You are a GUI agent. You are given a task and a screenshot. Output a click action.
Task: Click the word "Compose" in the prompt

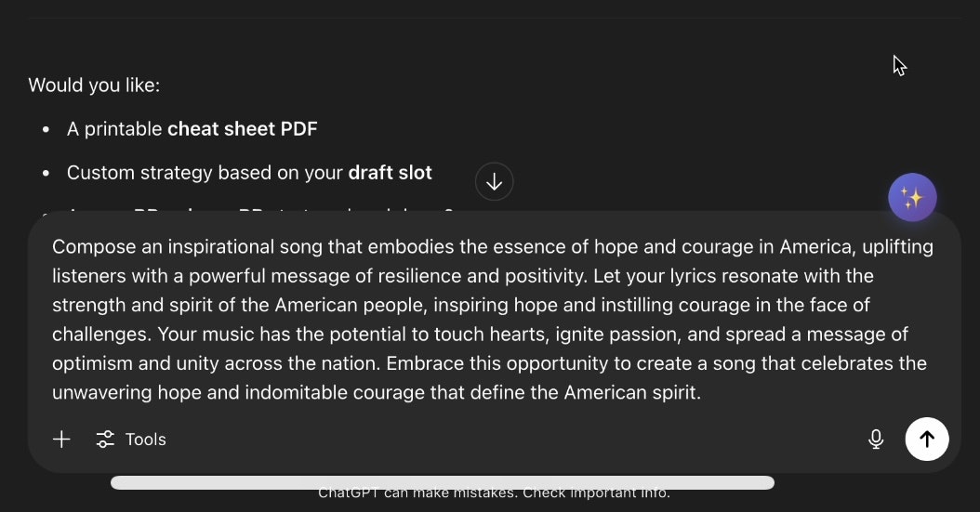94,247
